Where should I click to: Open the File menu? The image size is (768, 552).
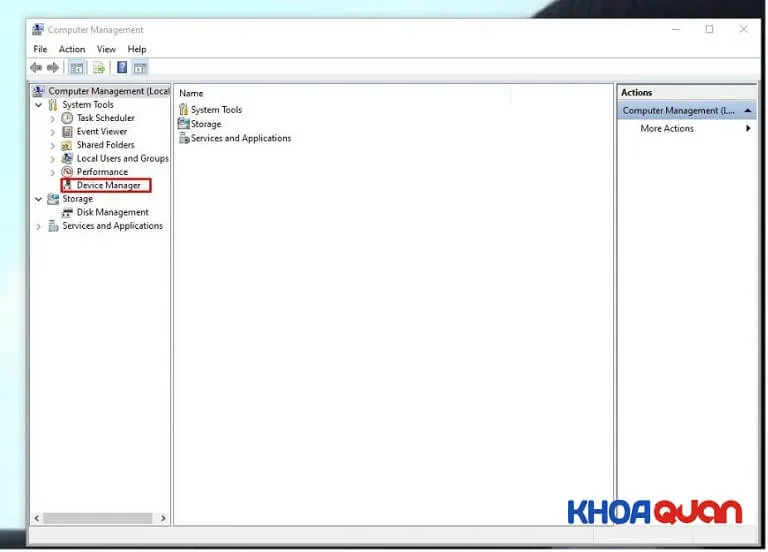[40, 49]
